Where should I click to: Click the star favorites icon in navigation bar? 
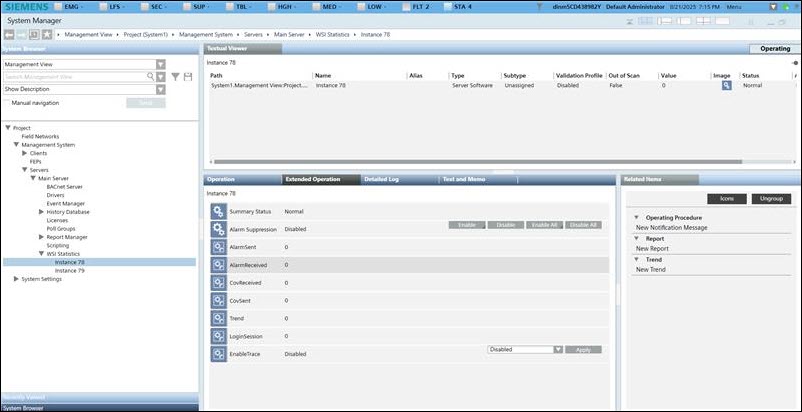coord(47,34)
